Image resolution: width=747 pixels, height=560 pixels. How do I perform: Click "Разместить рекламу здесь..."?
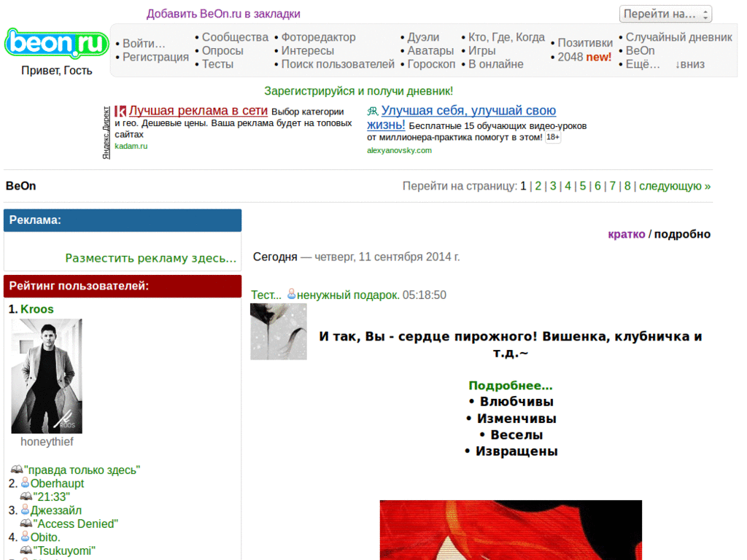click(x=151, y=258)
